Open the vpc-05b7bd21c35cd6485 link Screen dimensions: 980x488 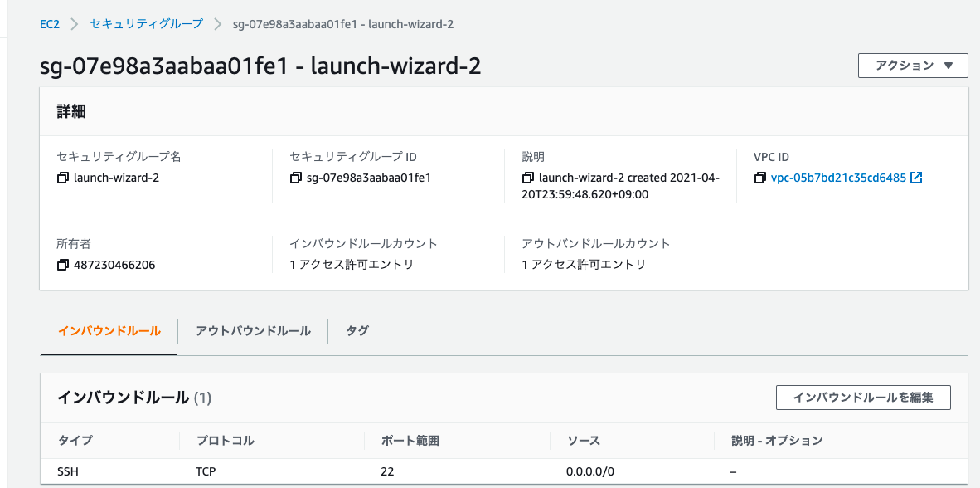click(x=839, y=178)
